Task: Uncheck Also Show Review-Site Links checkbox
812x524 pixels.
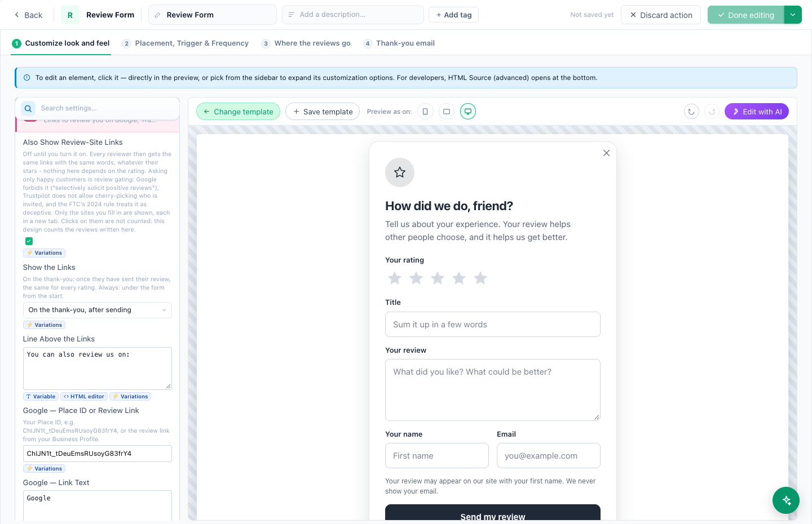Action: click(x=29, y=241)
